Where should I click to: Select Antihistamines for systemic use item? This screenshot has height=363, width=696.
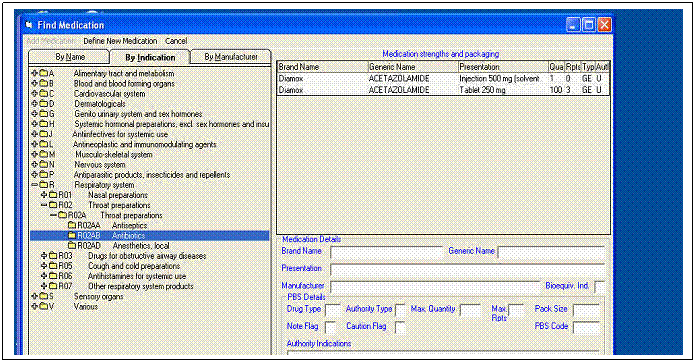coord(137,276)
